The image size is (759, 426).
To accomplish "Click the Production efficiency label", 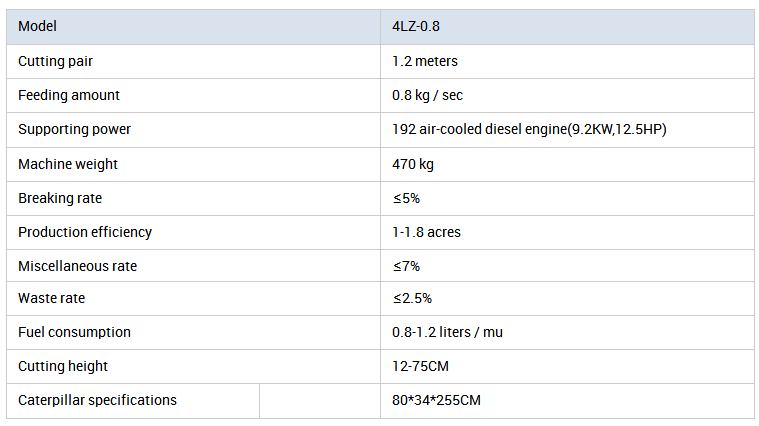I will 85,232.
